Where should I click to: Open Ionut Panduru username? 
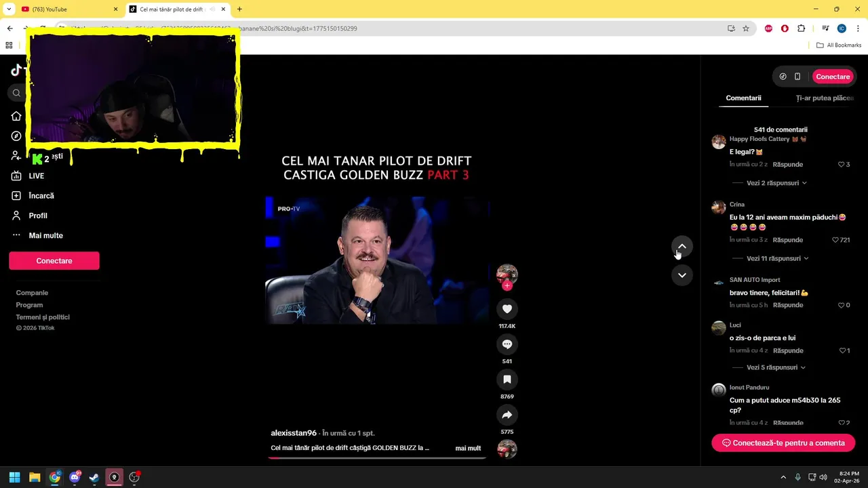click(749, 388)
